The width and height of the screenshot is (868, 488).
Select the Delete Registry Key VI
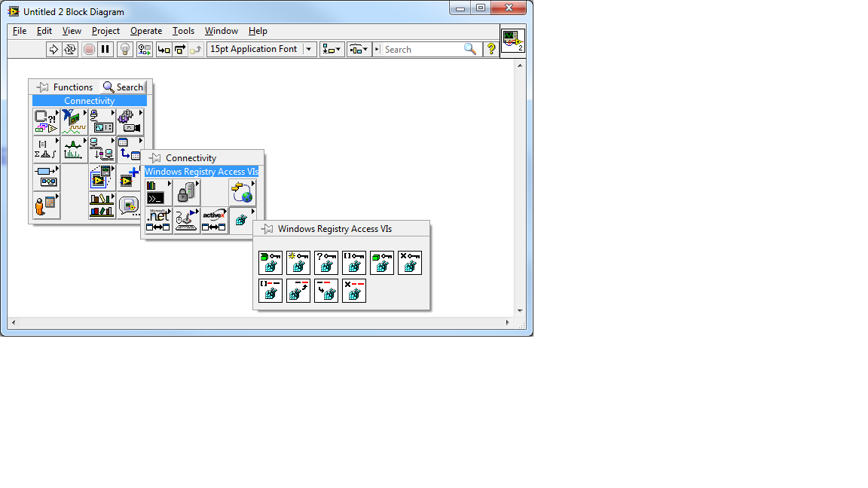click(410, 263)
